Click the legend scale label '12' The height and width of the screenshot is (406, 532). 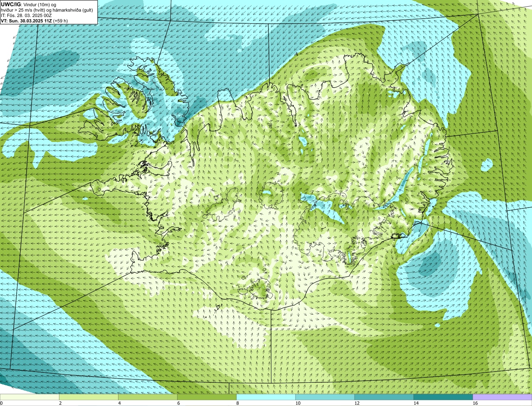point(357,403)
